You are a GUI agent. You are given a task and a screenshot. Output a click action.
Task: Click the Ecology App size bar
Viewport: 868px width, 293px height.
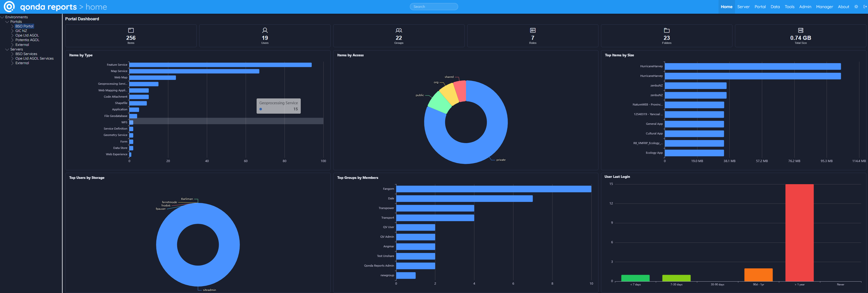694,153
